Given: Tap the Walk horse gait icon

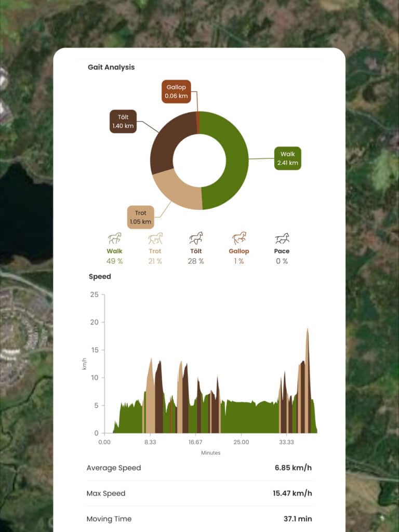Looking at the screenshot, I should (x=114, y=238).
